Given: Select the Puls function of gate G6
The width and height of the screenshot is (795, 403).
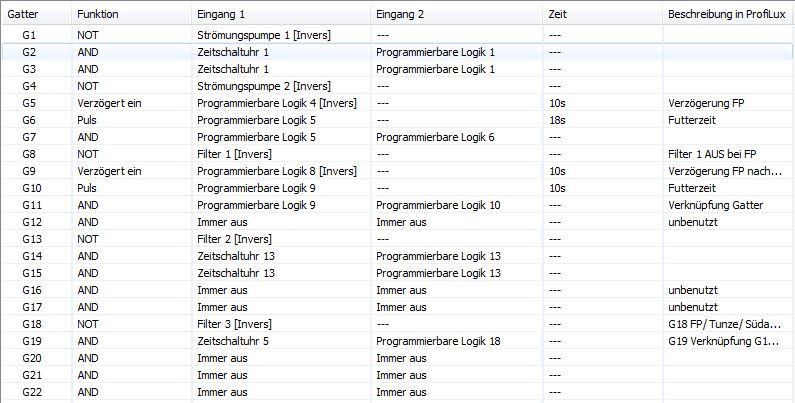Looking at the screenshot, I should point(88,119).
